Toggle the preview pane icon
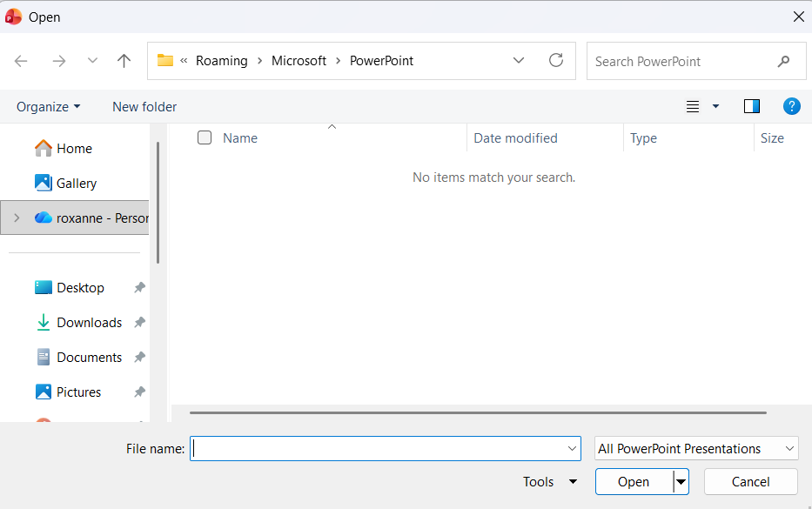The width and height of the screenshot is (812, 509). tap(752, 106)
